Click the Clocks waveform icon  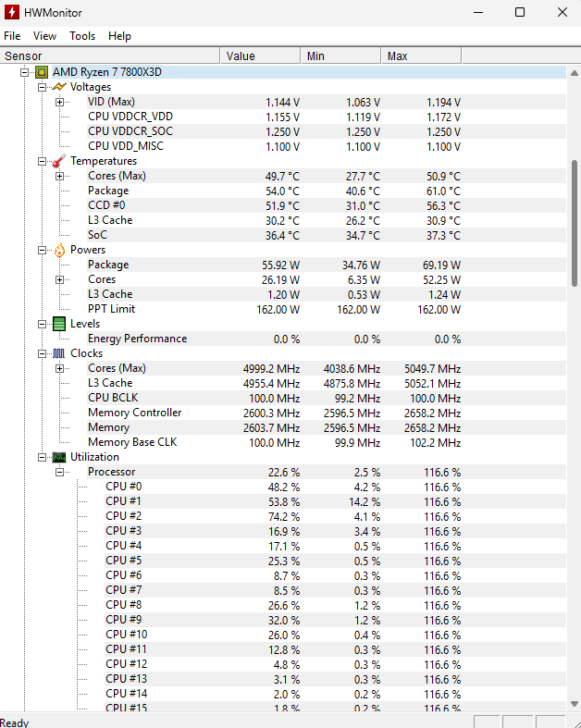(59, 353)
